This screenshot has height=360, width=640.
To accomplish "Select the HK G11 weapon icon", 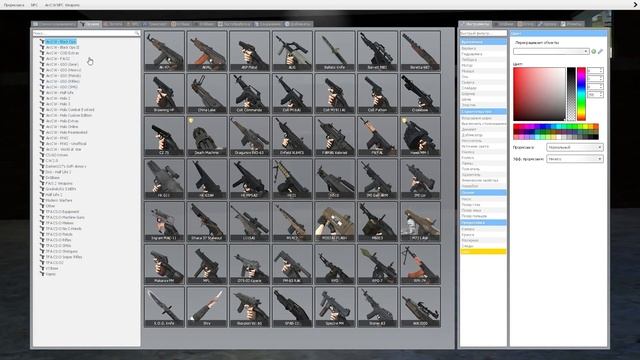I will (164, 179).
